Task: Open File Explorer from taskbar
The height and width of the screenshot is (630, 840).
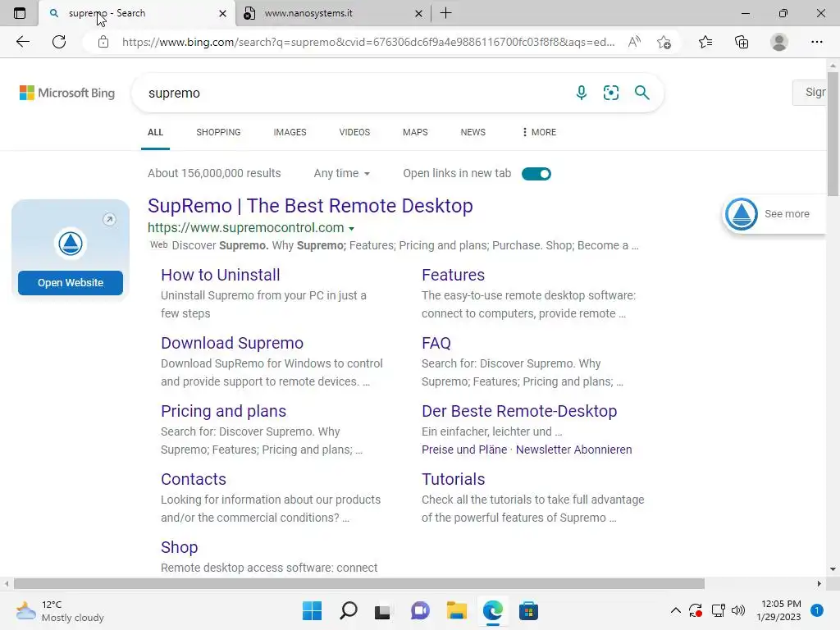Action: coord(456,610)
